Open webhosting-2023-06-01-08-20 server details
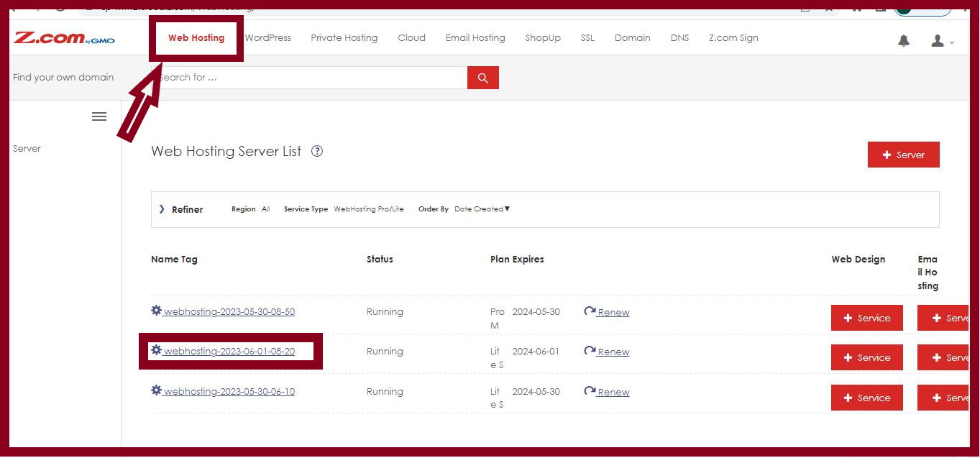The width and height of the screenshot is (980, 458). click(x=230, y=350)
